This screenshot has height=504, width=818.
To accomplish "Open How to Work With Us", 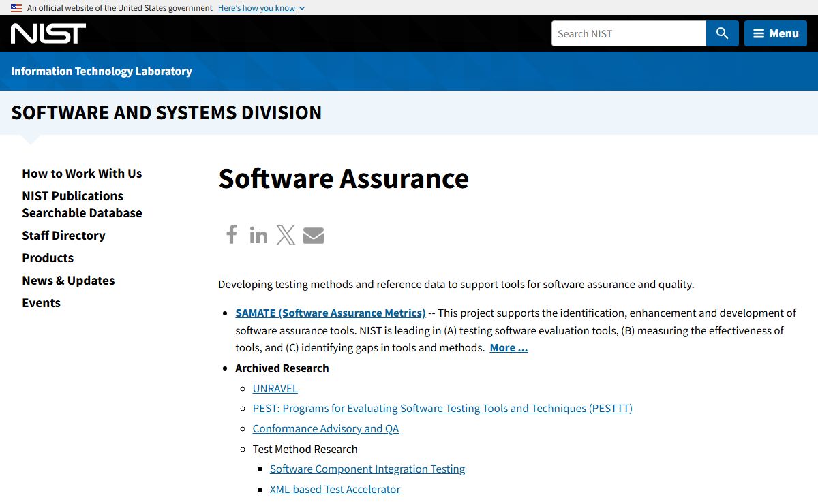I will (x=82, y=173).
